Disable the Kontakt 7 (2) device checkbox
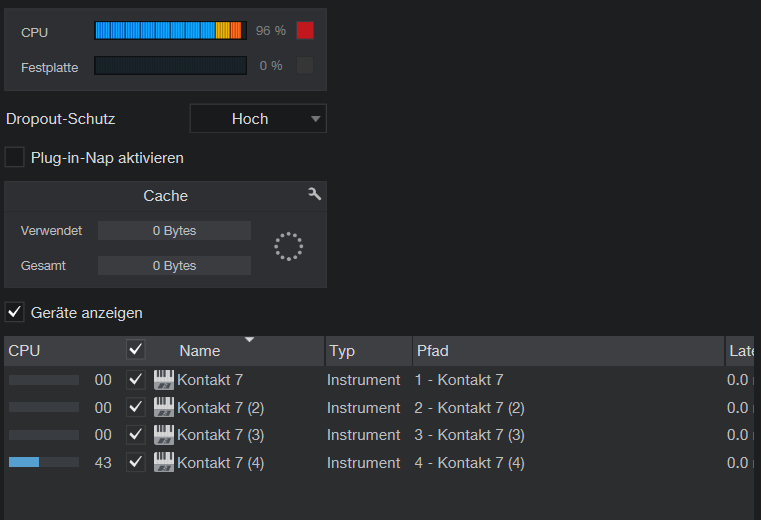Image resolution: width=761 pixels, height=520 pixels. [x=135, y=407]
